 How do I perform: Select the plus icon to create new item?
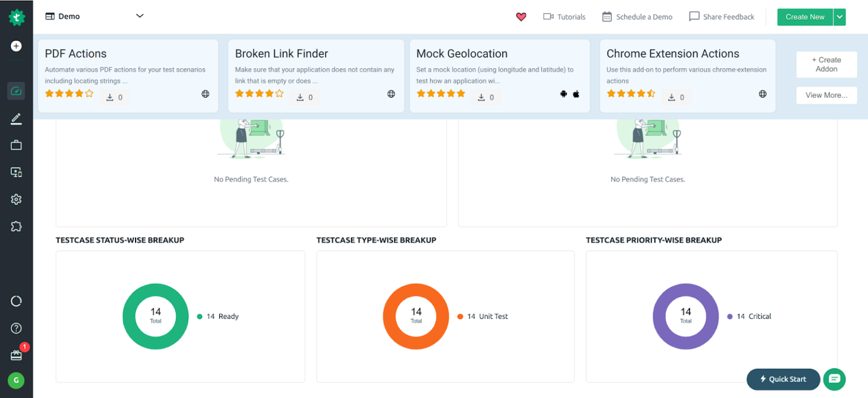(x=16, y=46)
